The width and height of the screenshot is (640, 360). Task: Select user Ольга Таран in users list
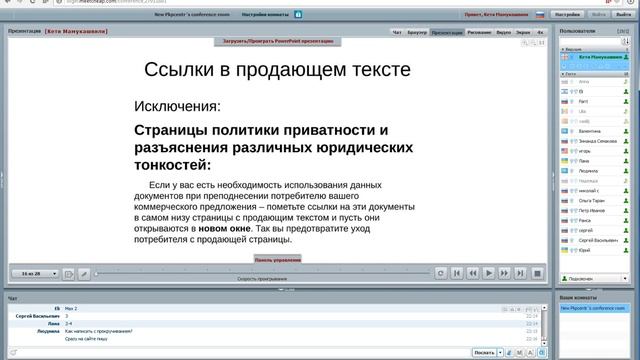595,201
